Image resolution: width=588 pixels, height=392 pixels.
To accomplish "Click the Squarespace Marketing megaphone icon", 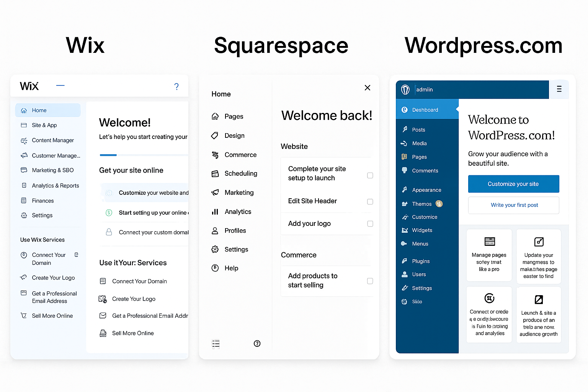I will click(x=215, y=193).
